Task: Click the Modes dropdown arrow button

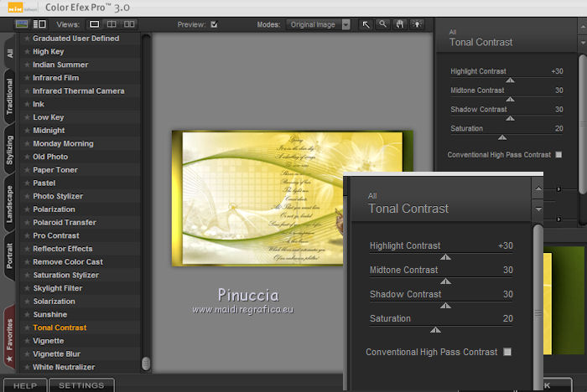Action: [x=345, y=24]
